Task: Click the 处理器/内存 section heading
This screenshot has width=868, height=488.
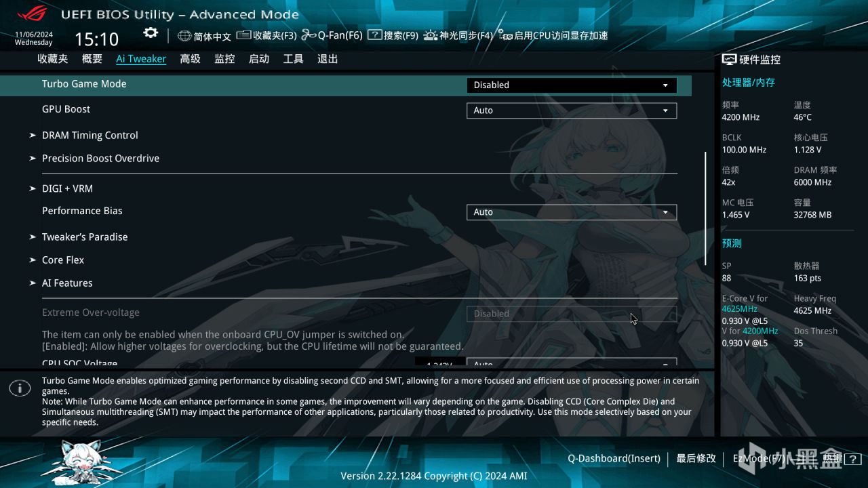Action: pos(749,83)
